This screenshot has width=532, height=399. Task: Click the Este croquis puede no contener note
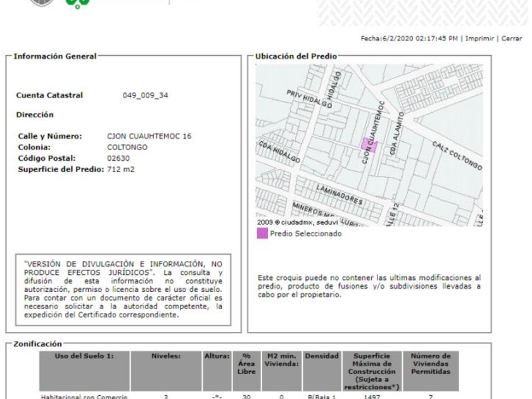coord(369,286)
